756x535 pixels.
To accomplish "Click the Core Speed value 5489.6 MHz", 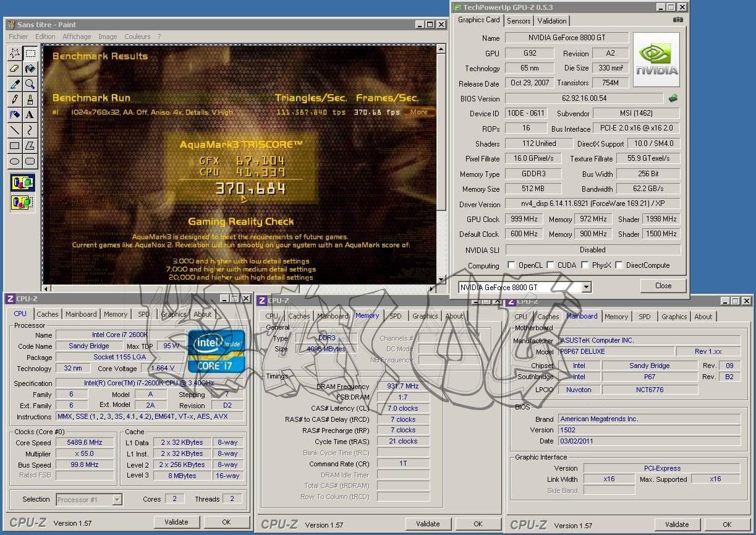I will click(85, 443).
